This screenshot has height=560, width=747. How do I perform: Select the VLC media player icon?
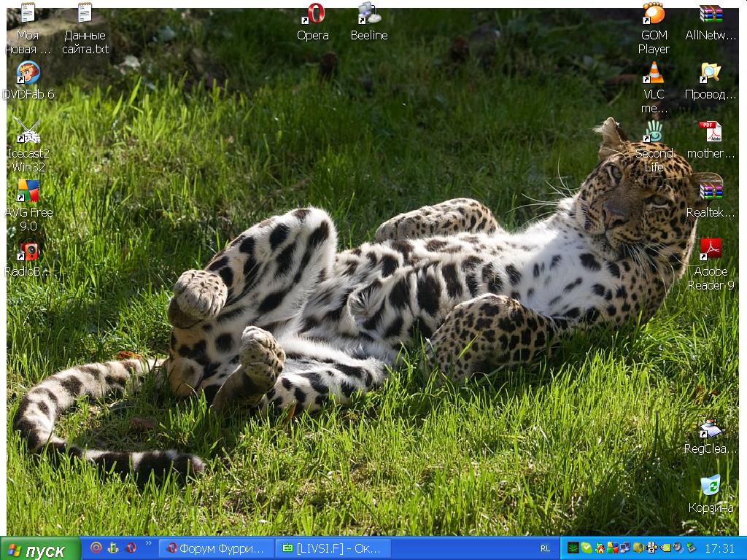pyautogui.click(x=654, y=73)
